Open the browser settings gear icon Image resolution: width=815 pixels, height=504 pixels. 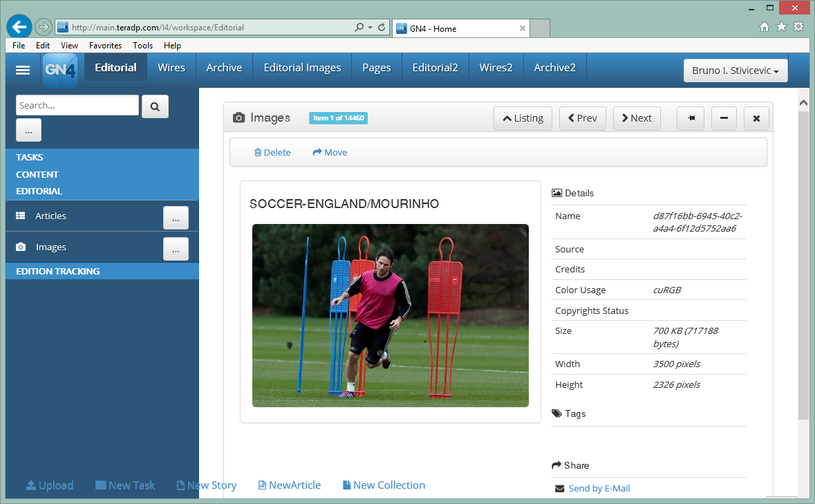pyautogui.click(x=798, y=26)
